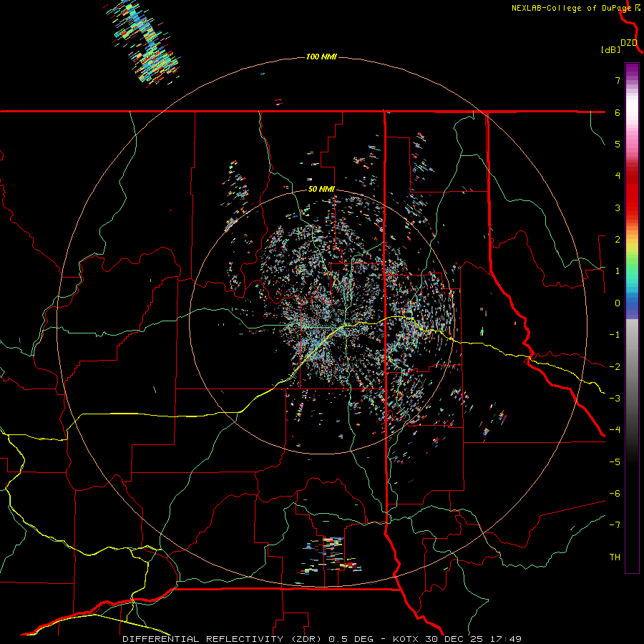Click the [dB] units label
This screenshot has height=644, width=644.
point(611,49)
